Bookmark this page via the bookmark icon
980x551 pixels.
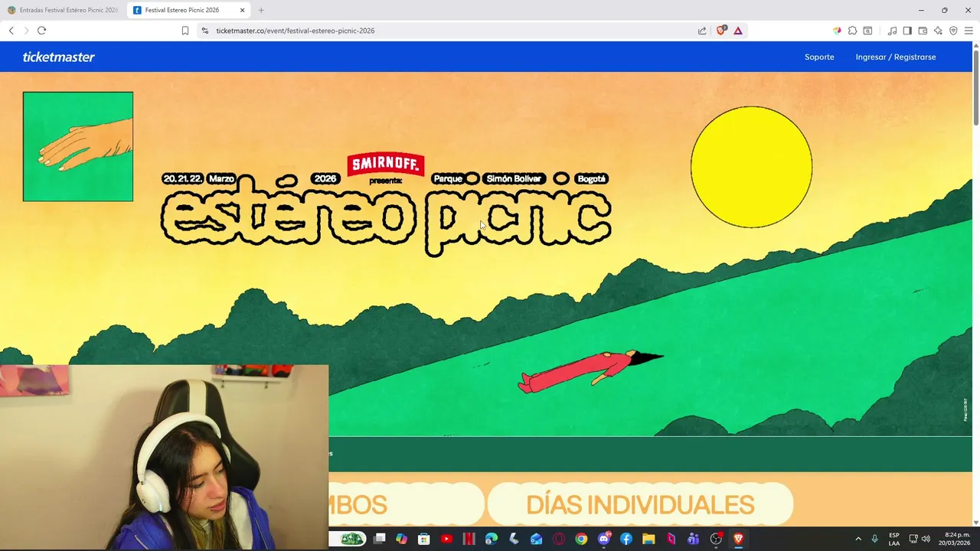pyautogui.click(x=185, y=31)
